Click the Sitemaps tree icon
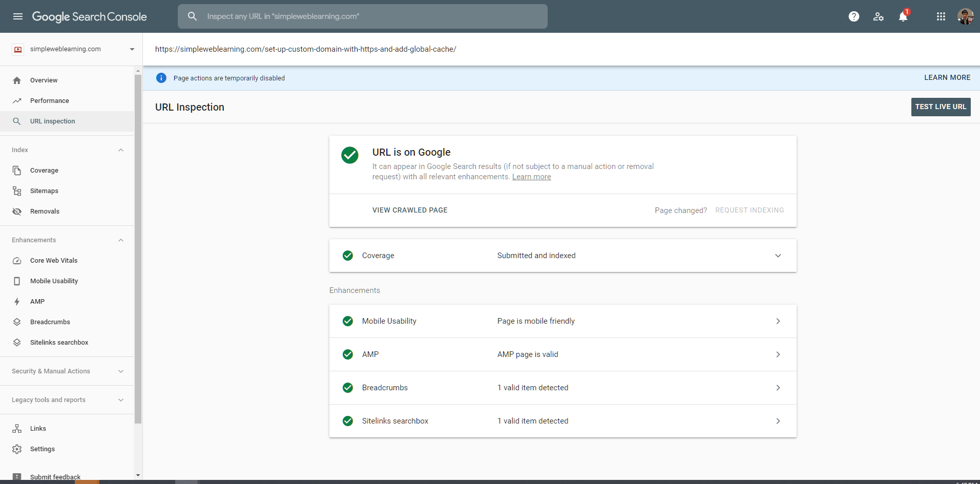The image size is (980, 484). (17, 191)
